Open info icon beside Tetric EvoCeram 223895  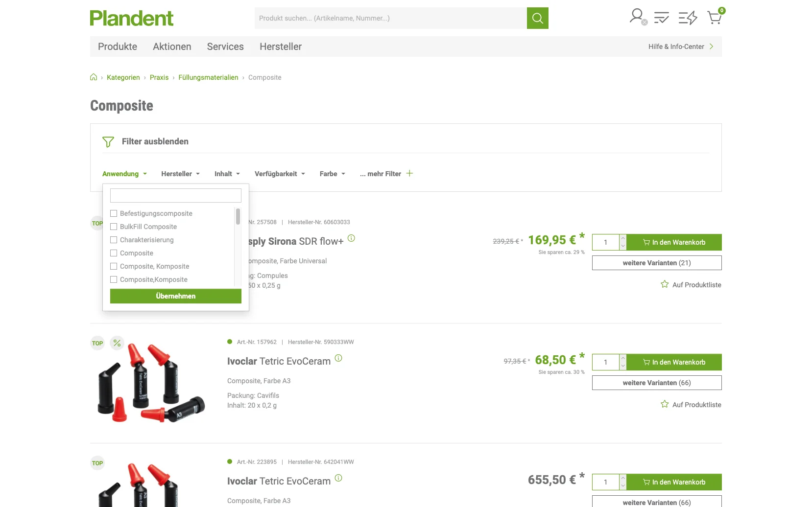[x=338, y=478]
